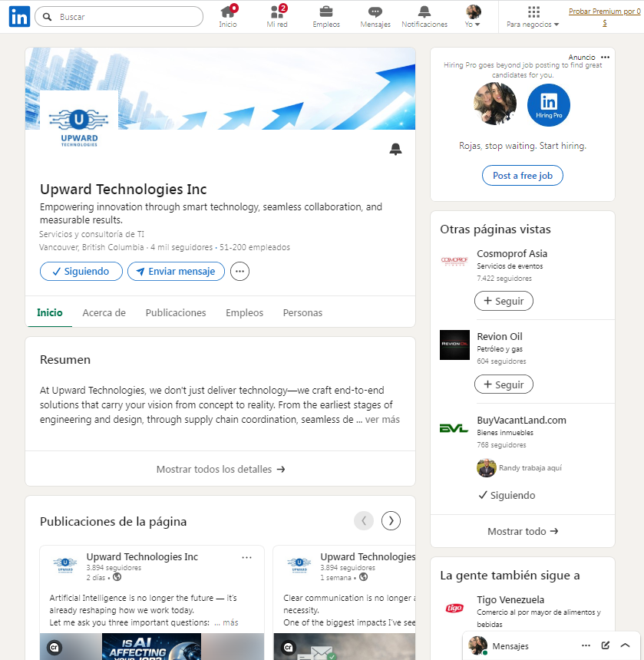
Task: Open Cosmoprof Asia logo
Action: coord(454,261)
